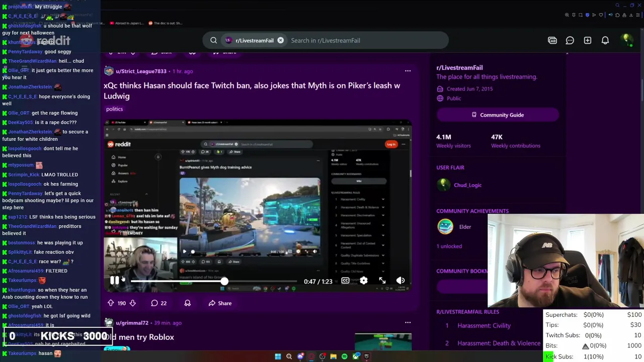Click the browser pin icon in toolbar
Image resolution: width=644 pixels, height=362 pixels.
click(574, 15)
